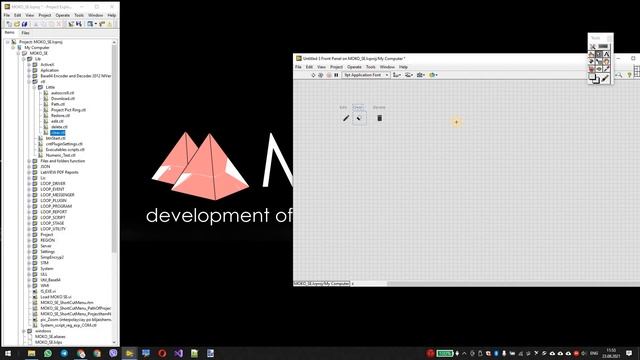Select LabVIEW PDF Reports folder in tree
This screenshot has width=640, height=360.
click(59, 172)
